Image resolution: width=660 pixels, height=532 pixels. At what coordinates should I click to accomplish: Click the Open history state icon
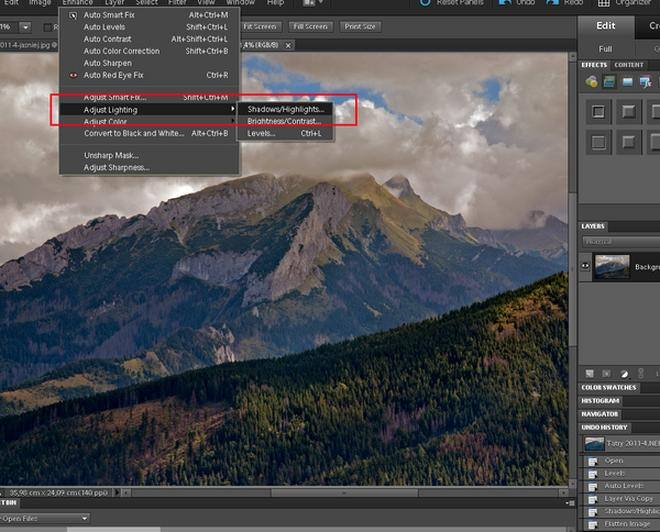click(x=593, y=462)
